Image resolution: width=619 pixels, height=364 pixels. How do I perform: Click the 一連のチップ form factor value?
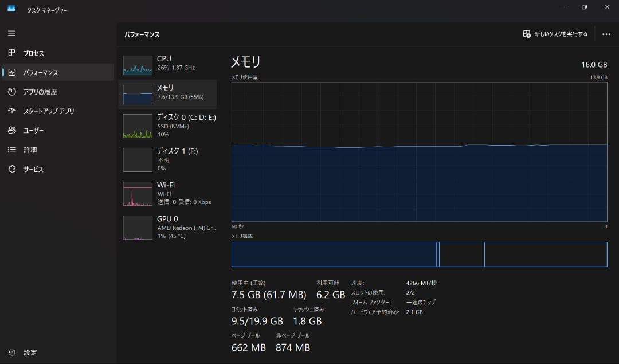tap(421, 303)
